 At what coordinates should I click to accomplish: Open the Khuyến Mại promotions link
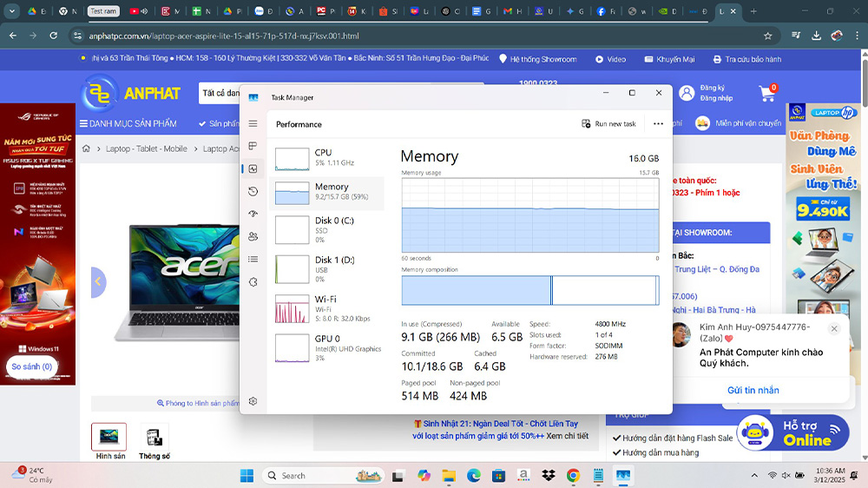[669, 59]
